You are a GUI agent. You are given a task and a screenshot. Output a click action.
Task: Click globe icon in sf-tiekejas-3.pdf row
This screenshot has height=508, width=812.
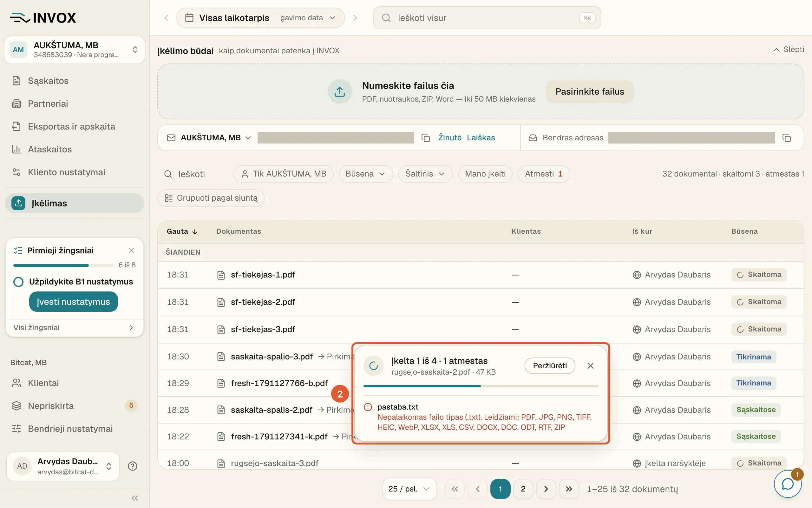coord(637,330)
